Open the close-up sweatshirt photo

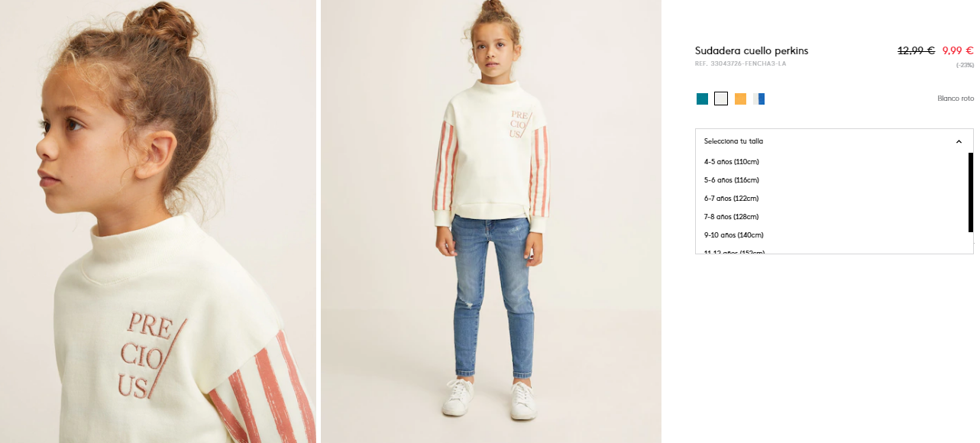pyautogui.click(x=158, y=221)
